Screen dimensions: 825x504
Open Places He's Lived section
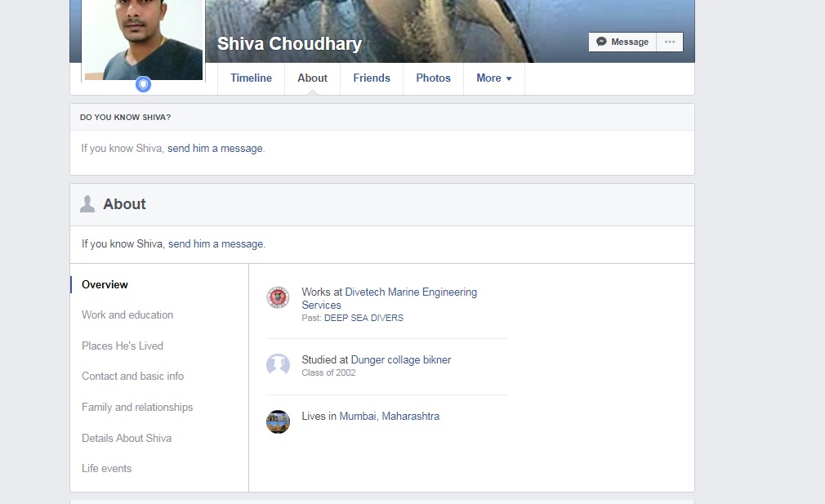tap(123, 346)
